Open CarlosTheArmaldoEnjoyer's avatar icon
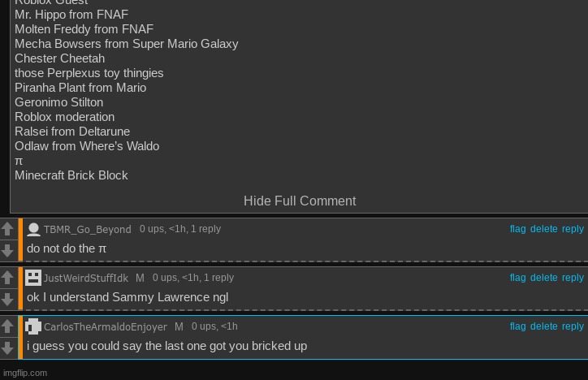This screenshot has height=380, width=588. click(x=33, y=326)
